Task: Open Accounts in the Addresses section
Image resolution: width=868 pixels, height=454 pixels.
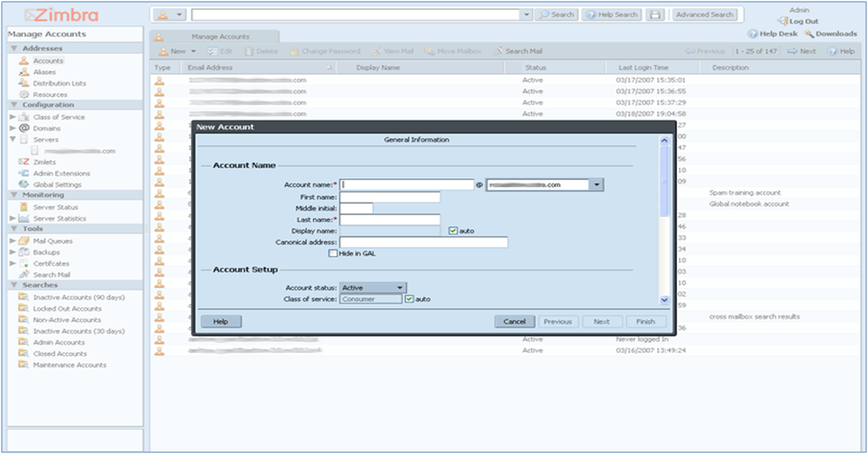Action: pos(48,61)
